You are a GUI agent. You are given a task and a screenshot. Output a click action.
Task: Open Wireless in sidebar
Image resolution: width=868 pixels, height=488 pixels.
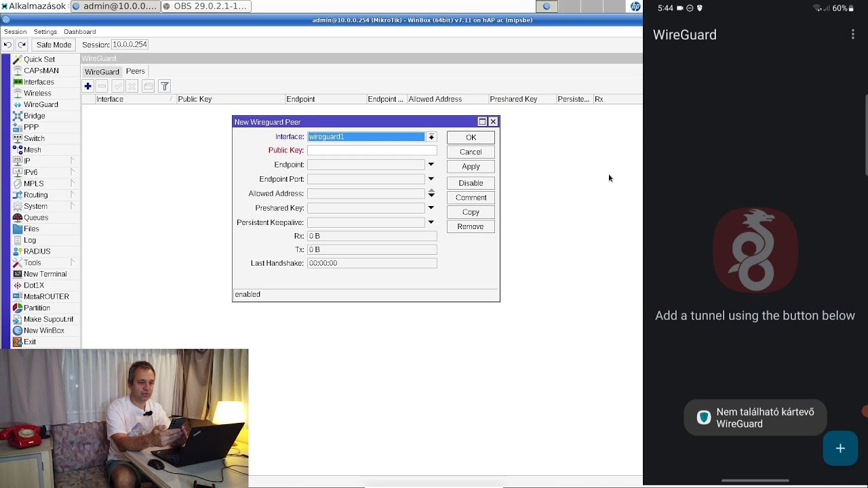(37, 94)
